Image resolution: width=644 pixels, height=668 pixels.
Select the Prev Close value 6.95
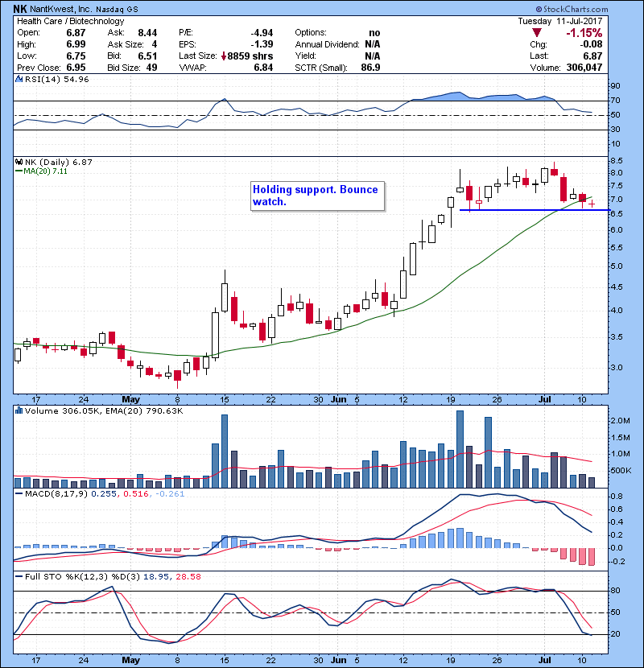[76, 68]
